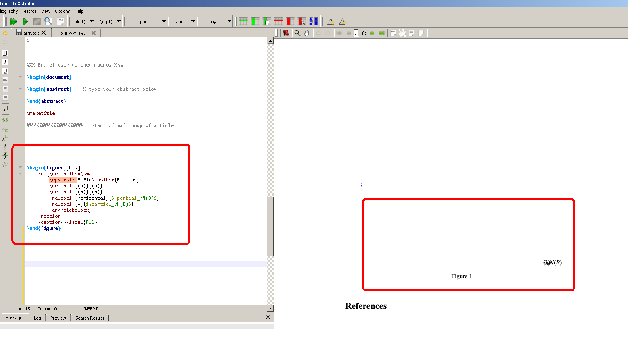Screen dimensions: 628x364
Task: Switch to the Search Results tab
Action: 90,318
